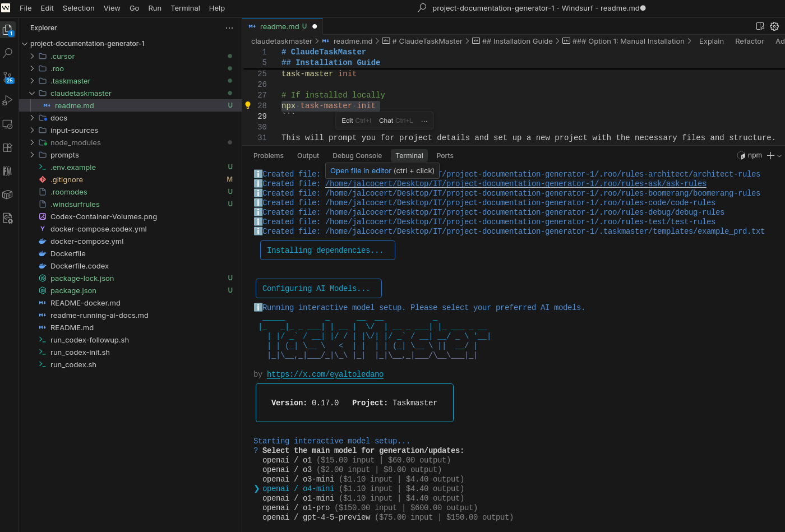Viewport: 785px width, 532px height.
Task: Click the command center search field
Action: point(532,8)
